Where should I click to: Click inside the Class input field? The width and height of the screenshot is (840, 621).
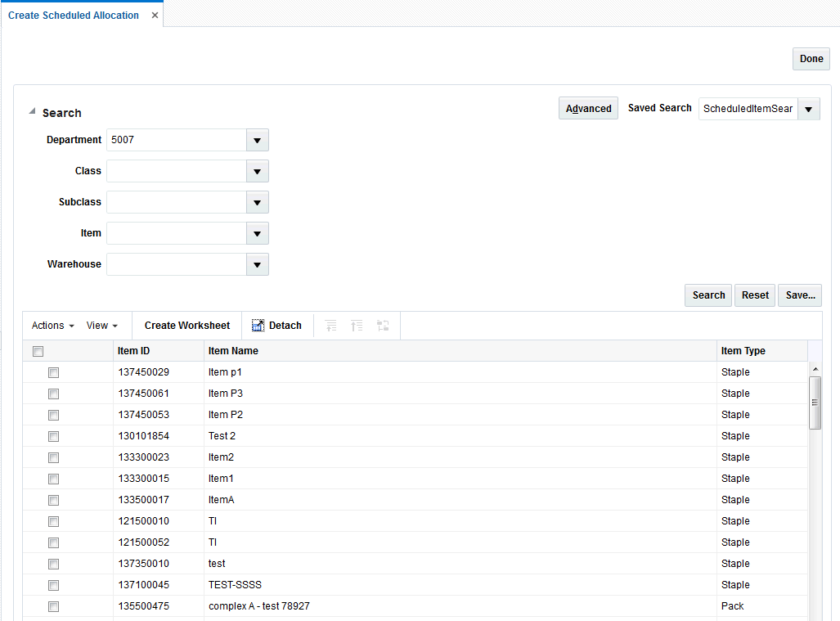176,171
